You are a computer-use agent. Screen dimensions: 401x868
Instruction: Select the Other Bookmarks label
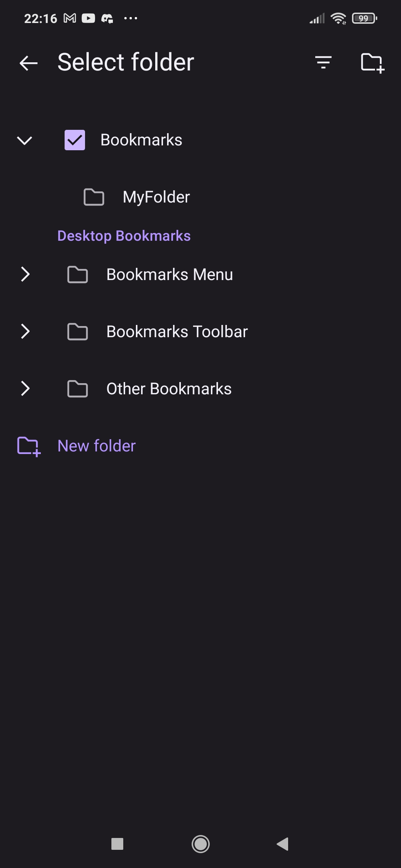169,389
